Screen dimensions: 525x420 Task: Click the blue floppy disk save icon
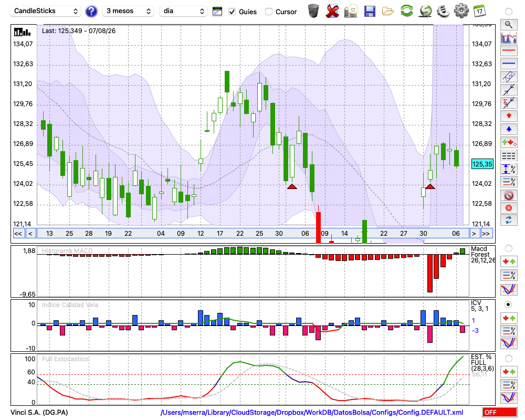(370, 11)
